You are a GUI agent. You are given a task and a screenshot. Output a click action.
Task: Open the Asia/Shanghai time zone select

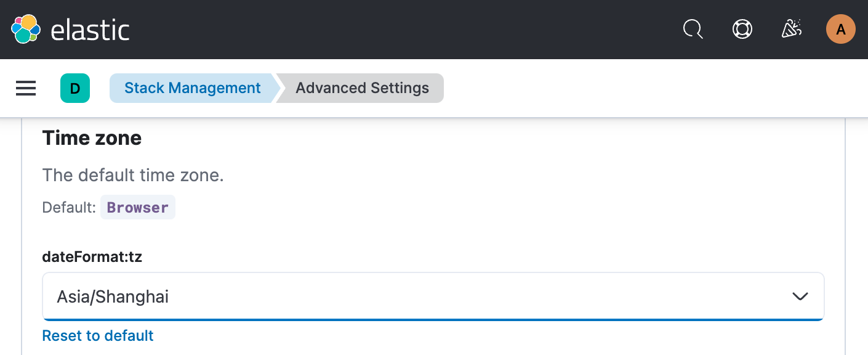pyautogui.click(x=433, y=296)
